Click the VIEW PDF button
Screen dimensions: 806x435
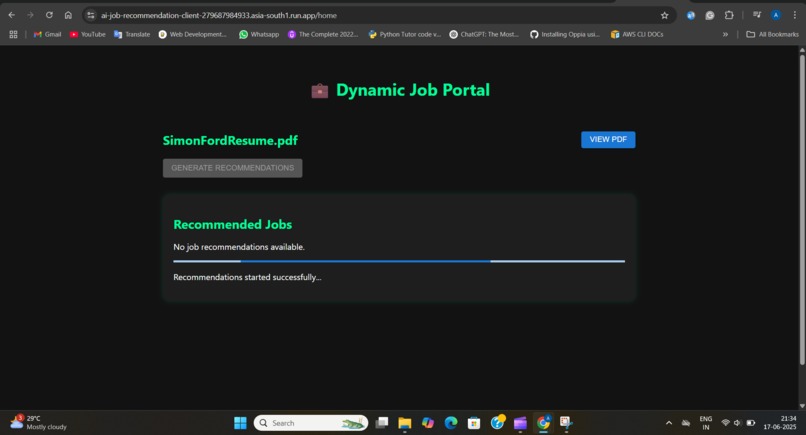point(608,139)
